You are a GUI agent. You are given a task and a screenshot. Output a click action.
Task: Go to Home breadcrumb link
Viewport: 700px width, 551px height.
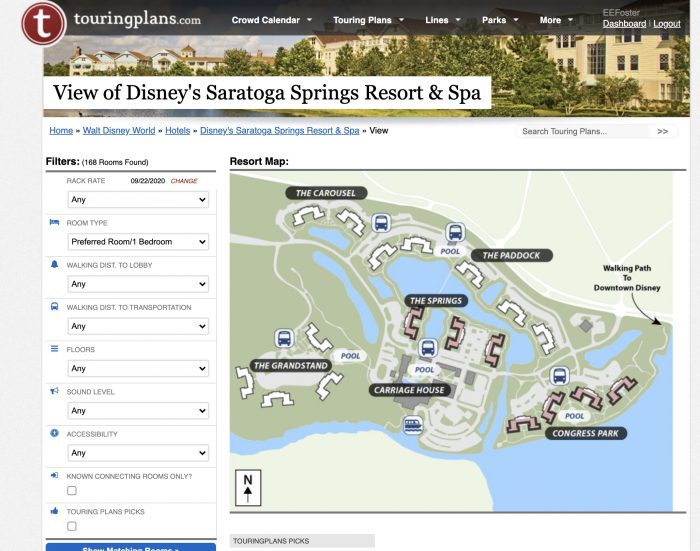(x=61, y=130)
